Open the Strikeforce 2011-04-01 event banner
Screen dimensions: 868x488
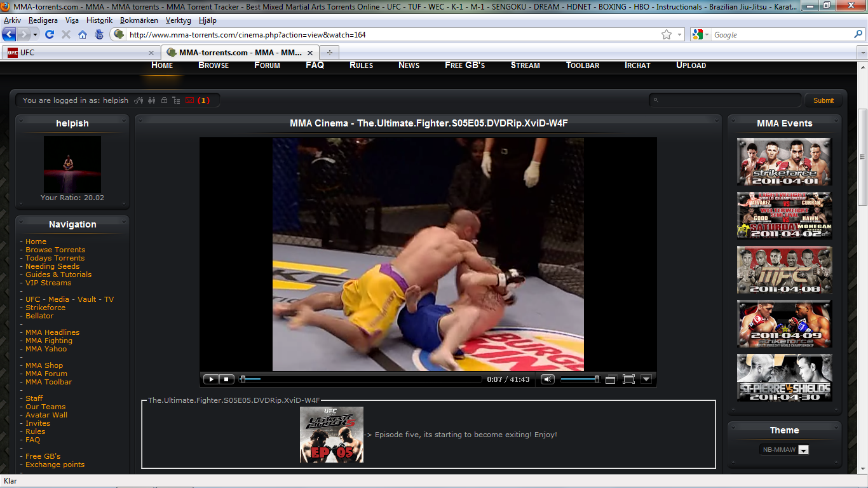tap(784, 161)
